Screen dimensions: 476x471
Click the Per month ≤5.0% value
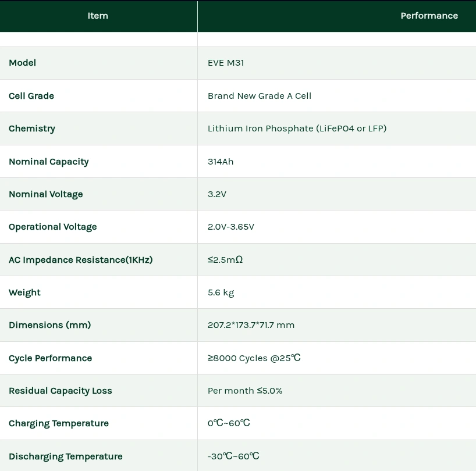click(x=245, y=391)
